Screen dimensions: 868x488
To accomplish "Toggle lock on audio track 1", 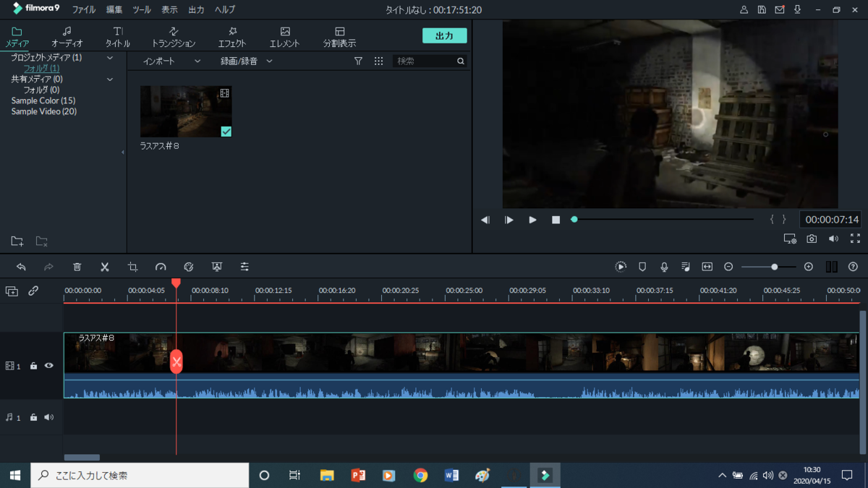I will pos(33,417).
